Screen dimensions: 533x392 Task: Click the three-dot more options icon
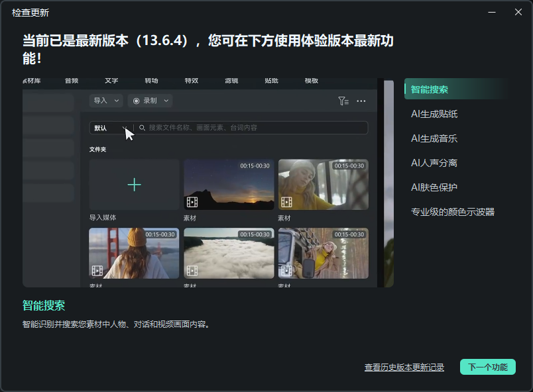pyautogui.click(x=361, y=101)
